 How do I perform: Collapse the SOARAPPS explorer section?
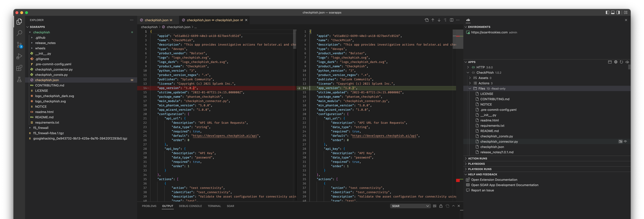click(x=27, y=27)
